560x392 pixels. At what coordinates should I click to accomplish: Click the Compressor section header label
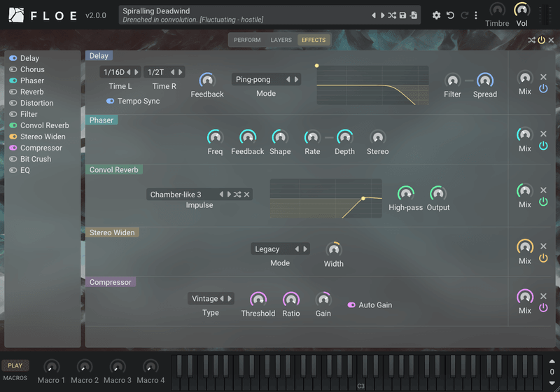111,282
